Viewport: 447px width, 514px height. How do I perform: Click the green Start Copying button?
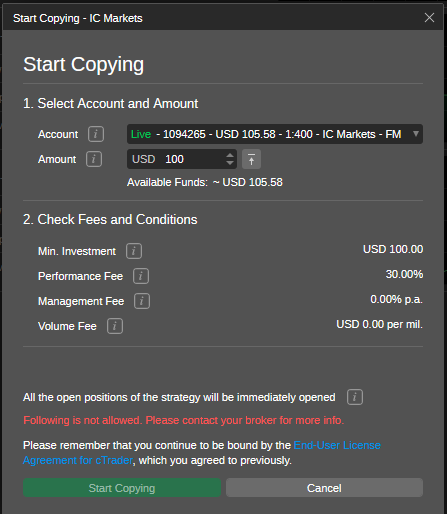coord(122,488)
